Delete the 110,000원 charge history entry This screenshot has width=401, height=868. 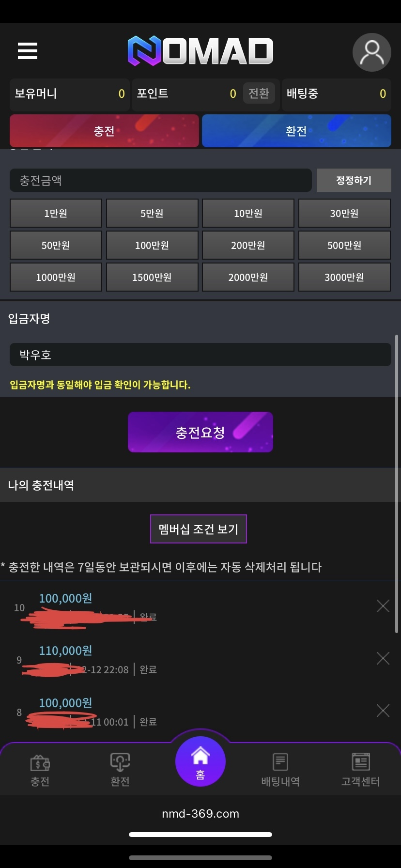click(x=383, y=658)
